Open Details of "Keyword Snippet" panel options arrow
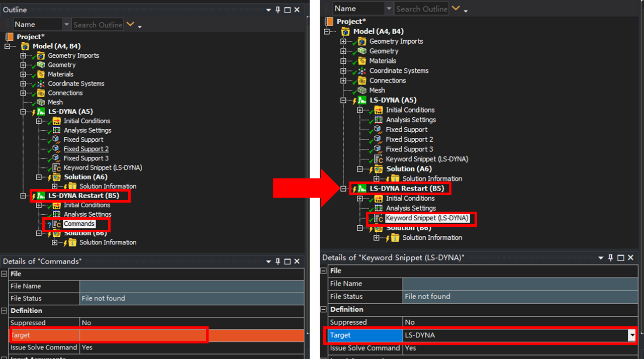Screen dimensions: 644x359 tap(601, 258)
